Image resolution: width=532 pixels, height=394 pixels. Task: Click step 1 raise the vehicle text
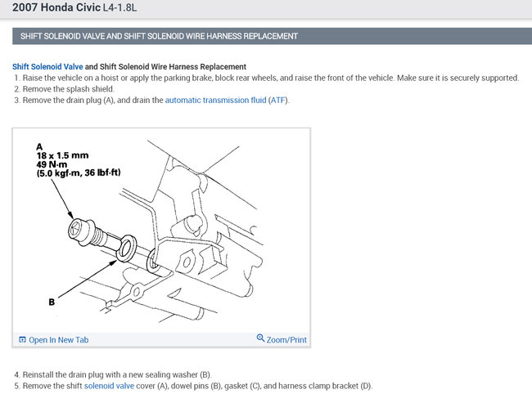coord(267,78)
